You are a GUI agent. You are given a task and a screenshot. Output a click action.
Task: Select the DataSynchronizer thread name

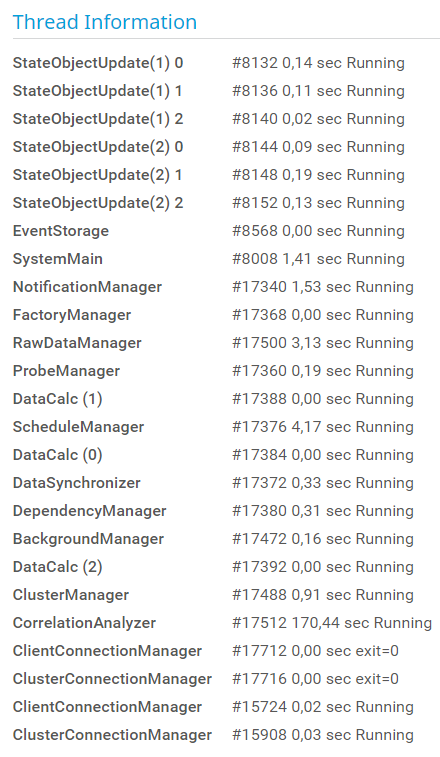[77, 483]
